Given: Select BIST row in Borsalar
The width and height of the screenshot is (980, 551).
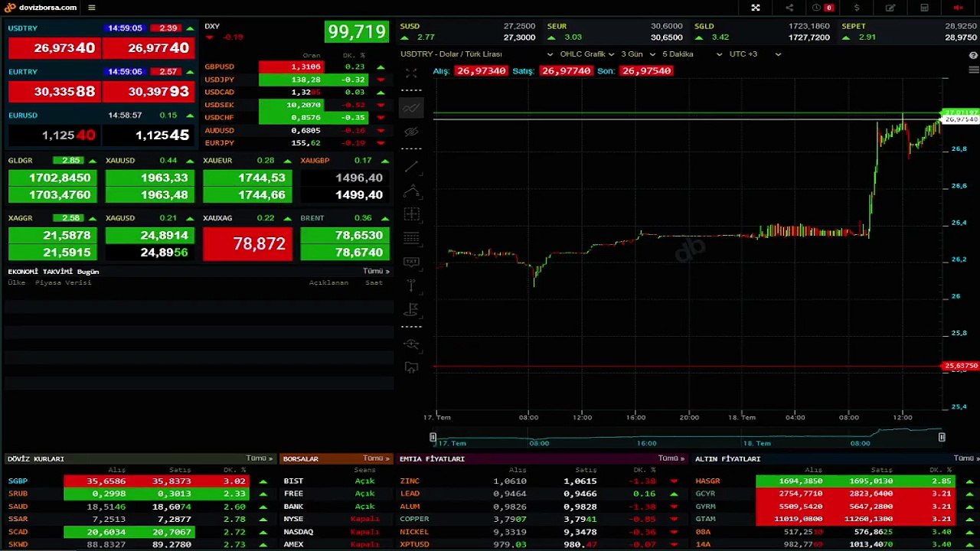Looking at the screenshot, I should (x=337, y=481).
